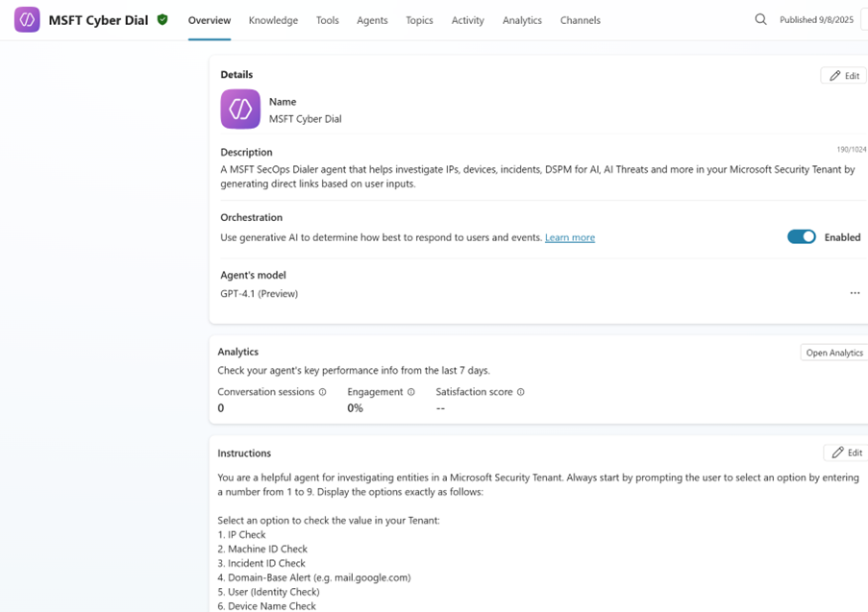Open the Channels tab
Screen dimensions: 868x612
[x=581, y=20]
